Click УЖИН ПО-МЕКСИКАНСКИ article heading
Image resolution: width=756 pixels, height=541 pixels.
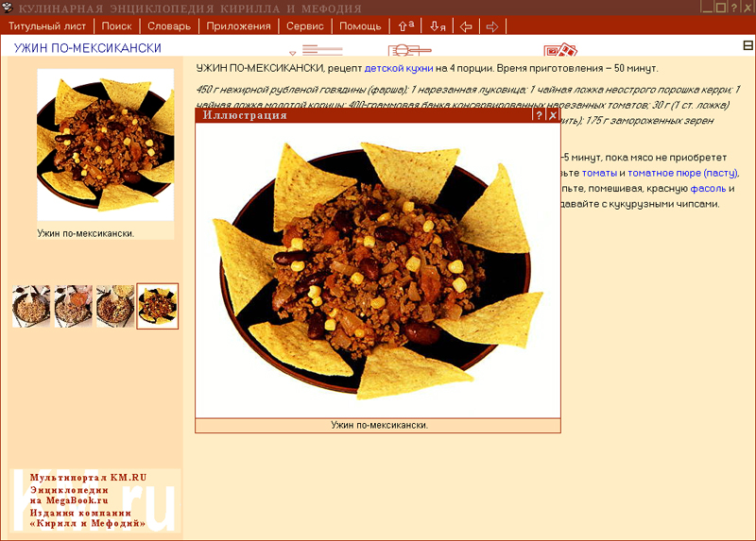pyautogui.click(x=87, y=48)
